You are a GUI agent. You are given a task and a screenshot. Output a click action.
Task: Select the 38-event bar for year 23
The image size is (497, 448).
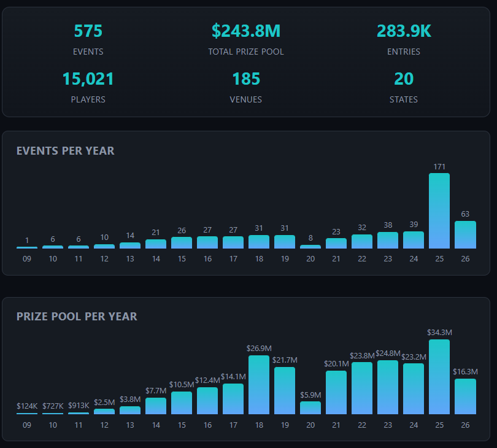pyautogui.click(x=388, y=241)
